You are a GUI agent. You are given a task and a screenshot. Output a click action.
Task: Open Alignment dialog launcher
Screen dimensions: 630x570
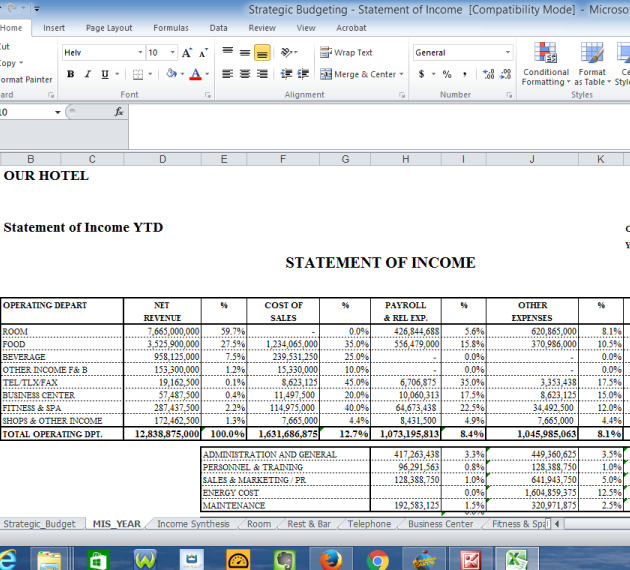coord(402,95)
